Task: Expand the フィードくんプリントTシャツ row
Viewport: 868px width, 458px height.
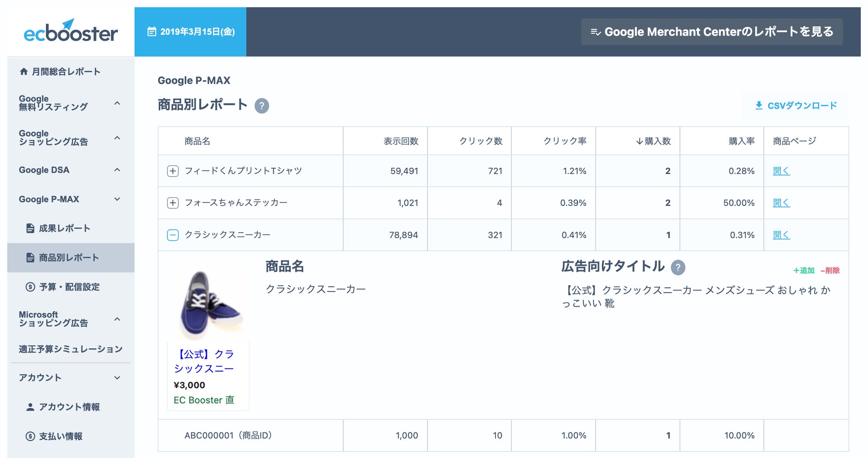Action: [173, 171]
